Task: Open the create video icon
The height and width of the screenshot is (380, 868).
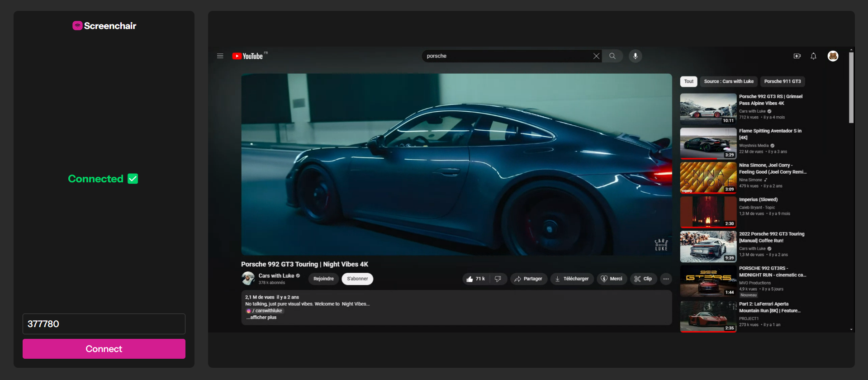Action: [x=797, y=56]
